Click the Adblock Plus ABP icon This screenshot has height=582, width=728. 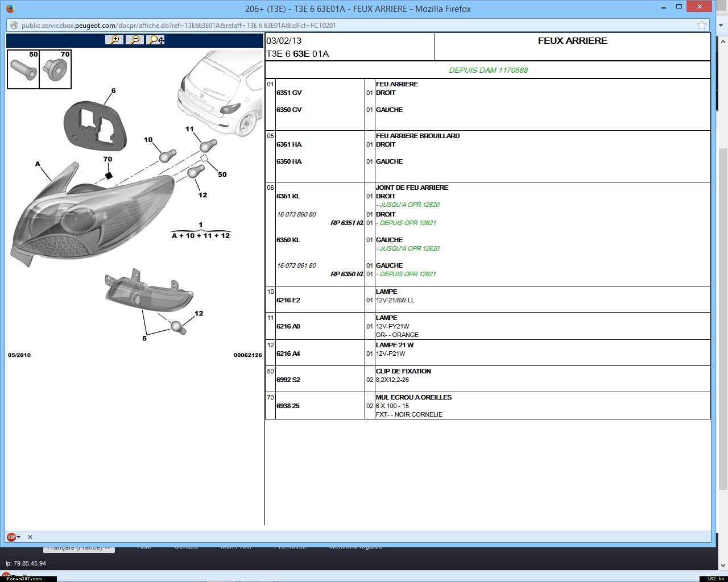click(x=10, y=537)
